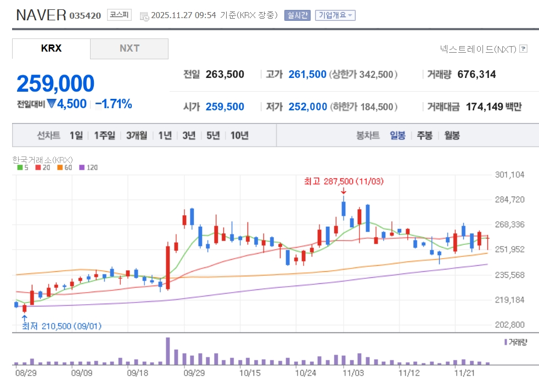
Task: Click the 실시간 real-time badge
Action: point(297,15)
